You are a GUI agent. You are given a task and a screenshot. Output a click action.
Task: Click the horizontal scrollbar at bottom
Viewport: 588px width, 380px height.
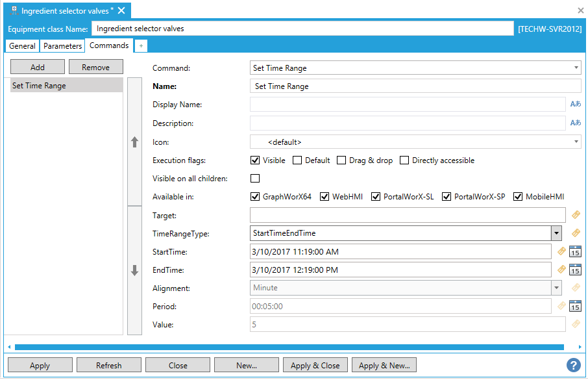click(x=289, y=347)
